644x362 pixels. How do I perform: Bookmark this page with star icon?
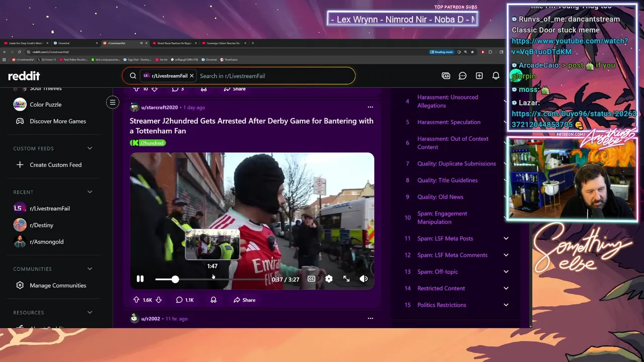click(x=471, y=52)
